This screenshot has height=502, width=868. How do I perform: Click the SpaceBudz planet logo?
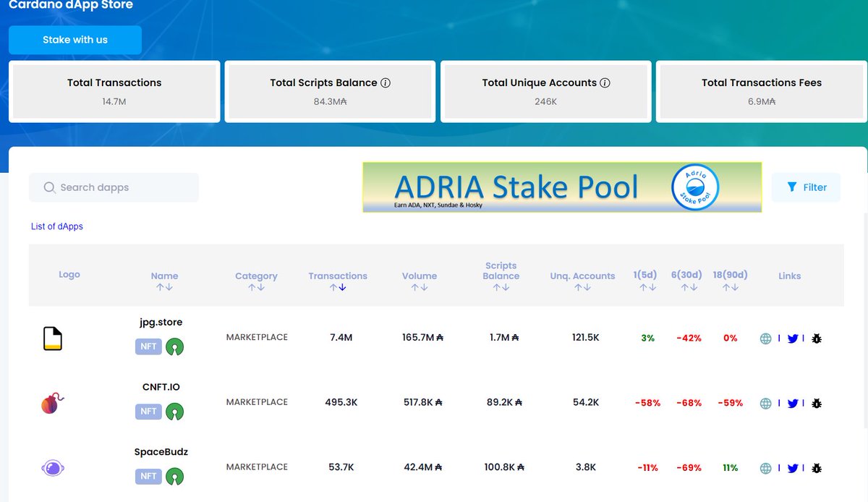click(x=53, y=468)
